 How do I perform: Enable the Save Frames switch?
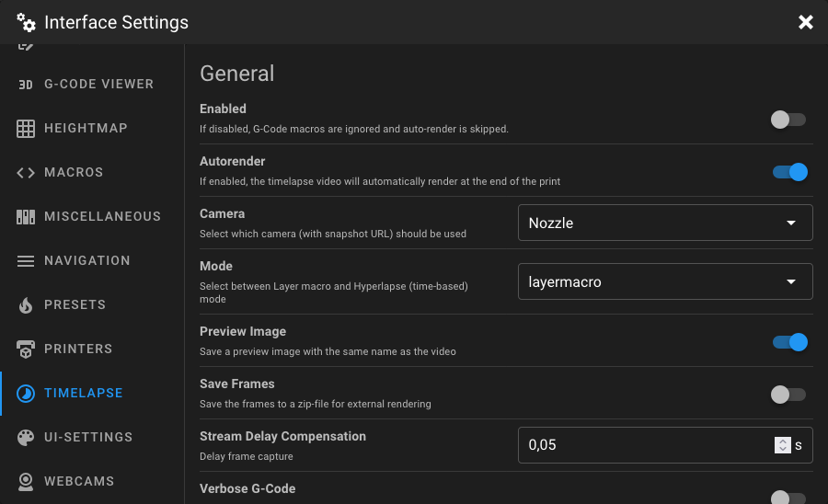pyautogui.click(x=788, y=395)
